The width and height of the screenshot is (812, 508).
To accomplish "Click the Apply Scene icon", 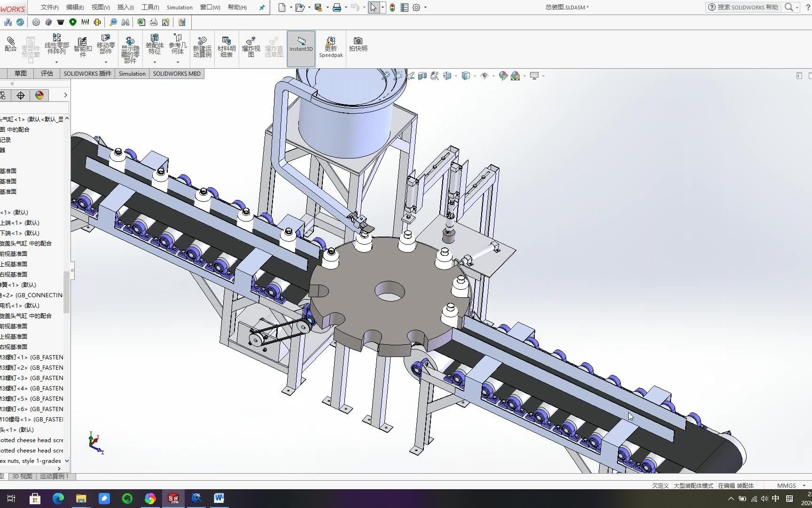I will coord(515,76).
